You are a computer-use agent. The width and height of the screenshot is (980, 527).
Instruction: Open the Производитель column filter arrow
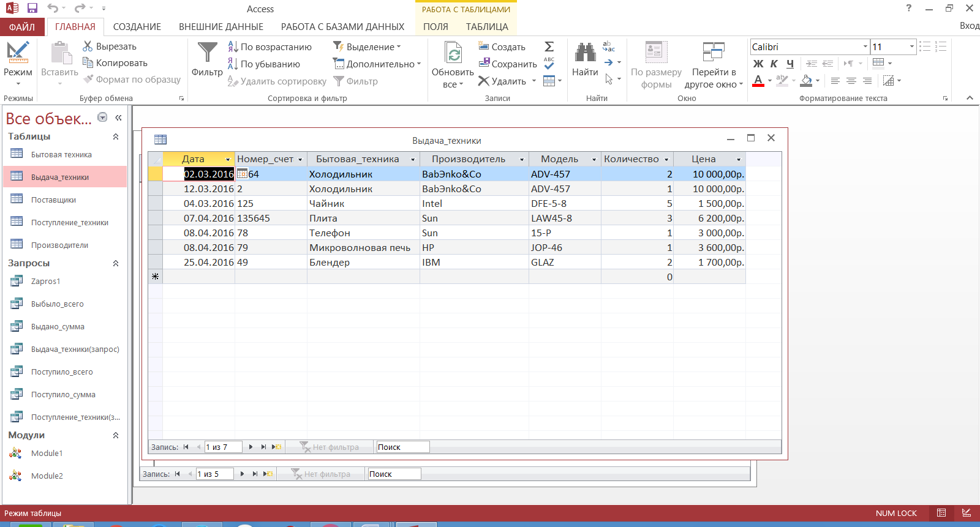(522, 159)
